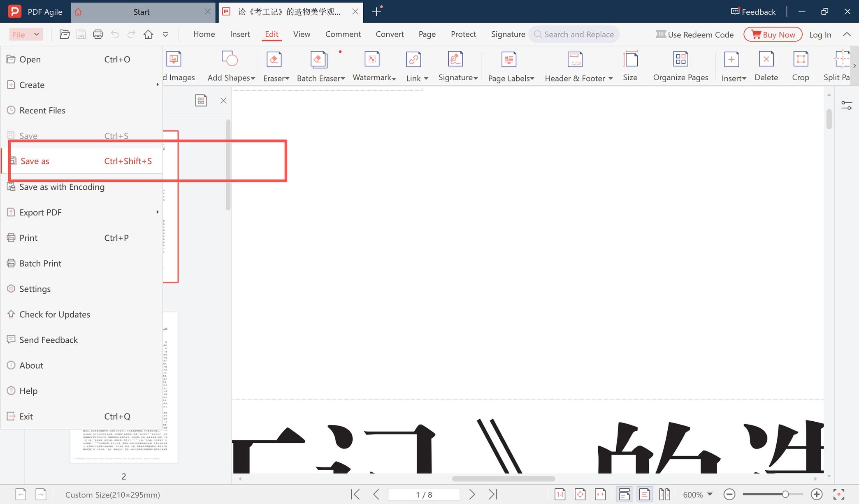Expand the quick access toolbar customize arrow
The height and width of the screenshot is (504, 859).
click(165, 35)
